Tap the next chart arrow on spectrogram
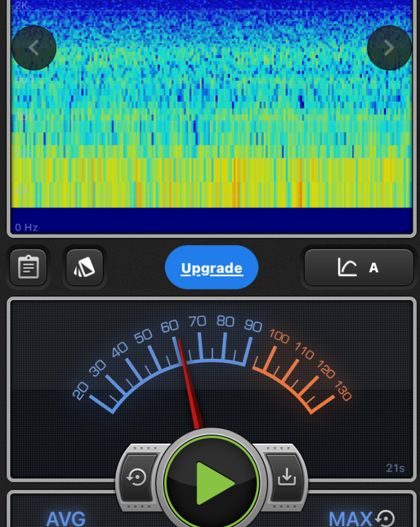 [389, 48]
